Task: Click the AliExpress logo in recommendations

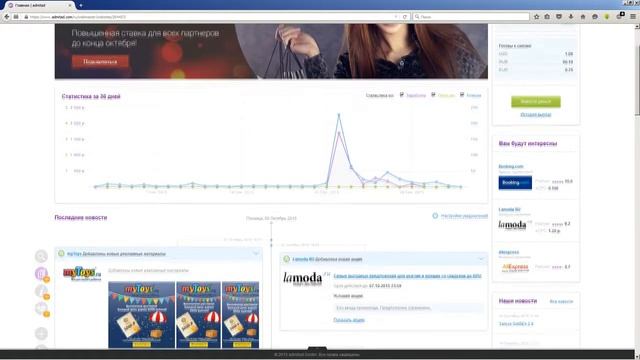Action: 515,267
